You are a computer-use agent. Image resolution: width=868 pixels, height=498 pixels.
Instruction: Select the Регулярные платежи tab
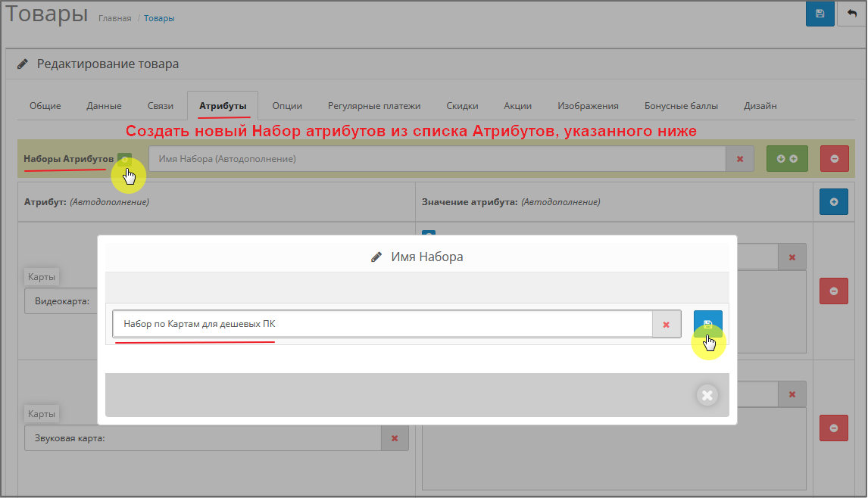[374, 106]
